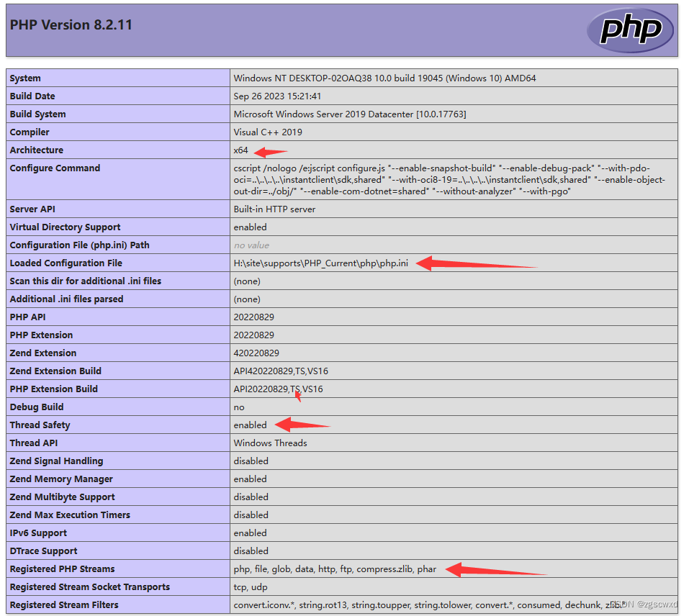The height and width of the screenshot is (616, 689).
Task: Select the Windows Threads value
Action: click(270, 443)
